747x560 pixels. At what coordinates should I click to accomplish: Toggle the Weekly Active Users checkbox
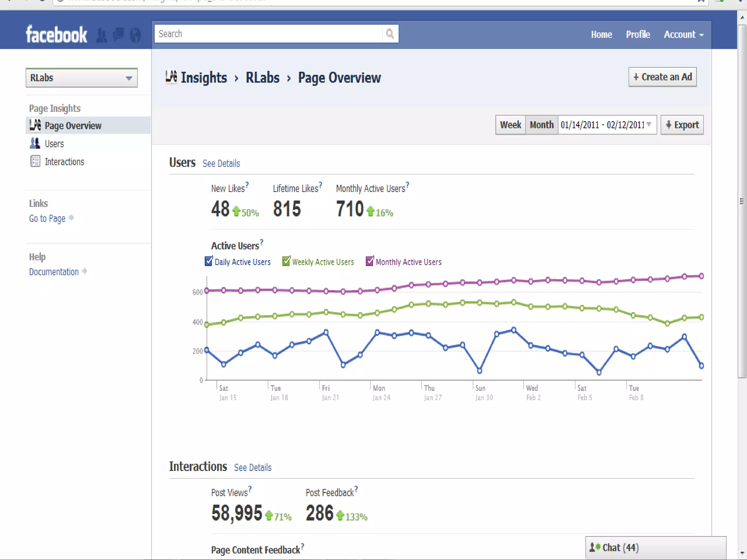[x=286, y=261]
